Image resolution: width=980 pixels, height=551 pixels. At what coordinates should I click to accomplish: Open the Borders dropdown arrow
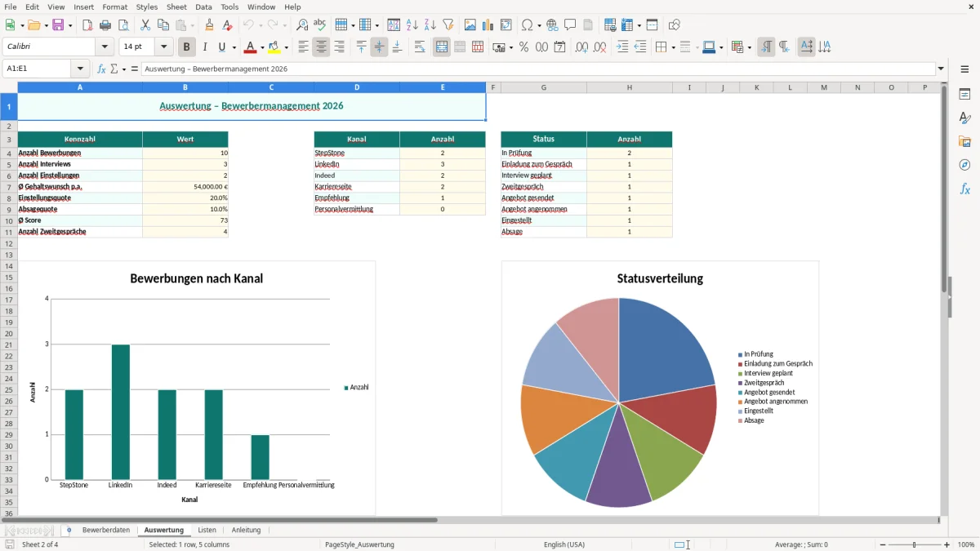[673, 47]
